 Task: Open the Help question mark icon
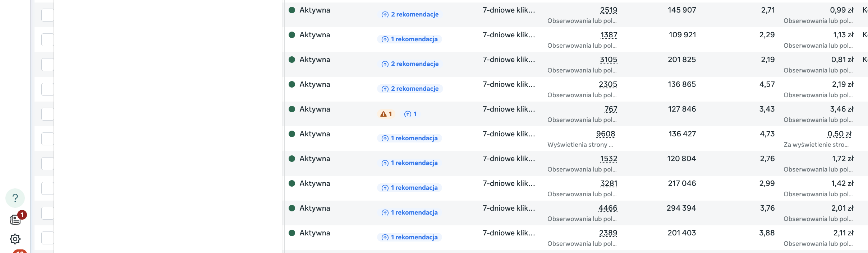[x=15, y=198]
